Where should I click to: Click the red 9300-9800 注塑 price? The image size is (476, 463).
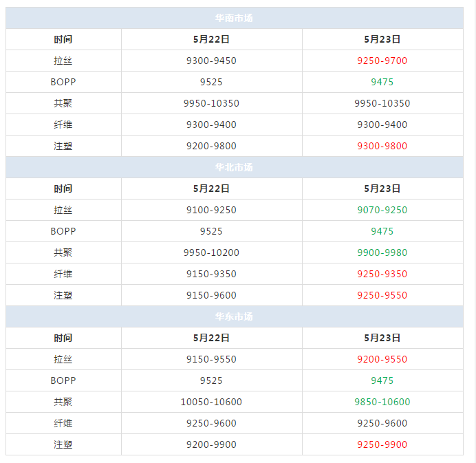click(382, 146)
